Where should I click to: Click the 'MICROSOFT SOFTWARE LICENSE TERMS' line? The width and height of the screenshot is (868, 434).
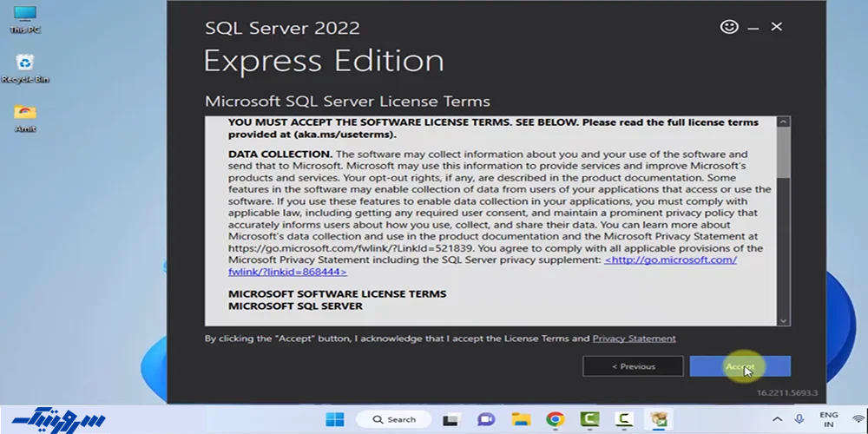(337, 294)
